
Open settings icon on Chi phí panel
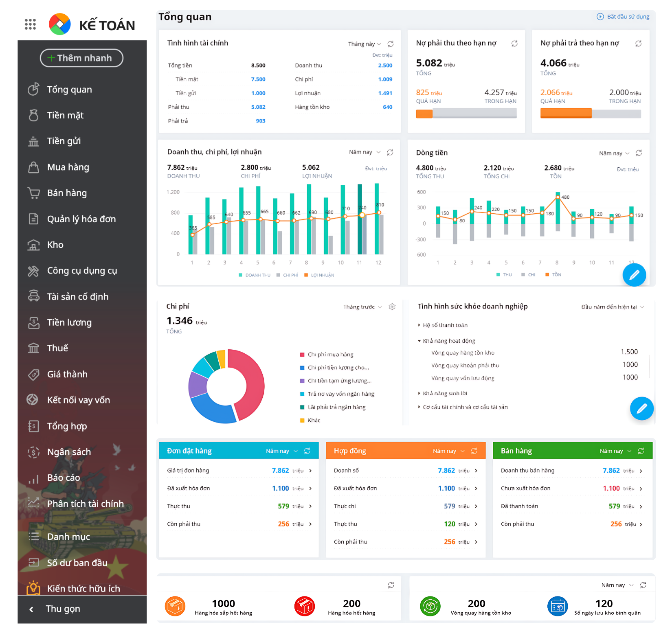(x=392, y=307)
